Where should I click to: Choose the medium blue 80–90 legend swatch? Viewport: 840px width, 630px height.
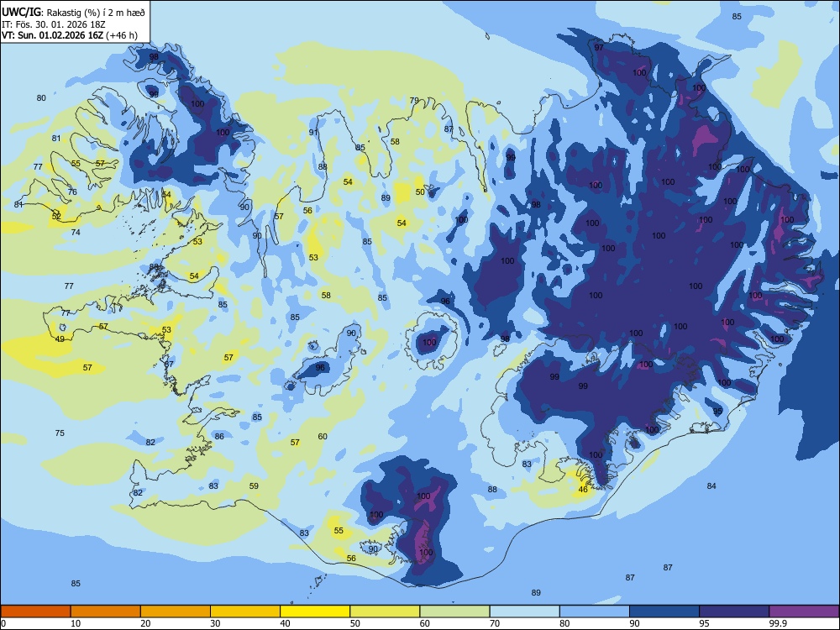594,612
